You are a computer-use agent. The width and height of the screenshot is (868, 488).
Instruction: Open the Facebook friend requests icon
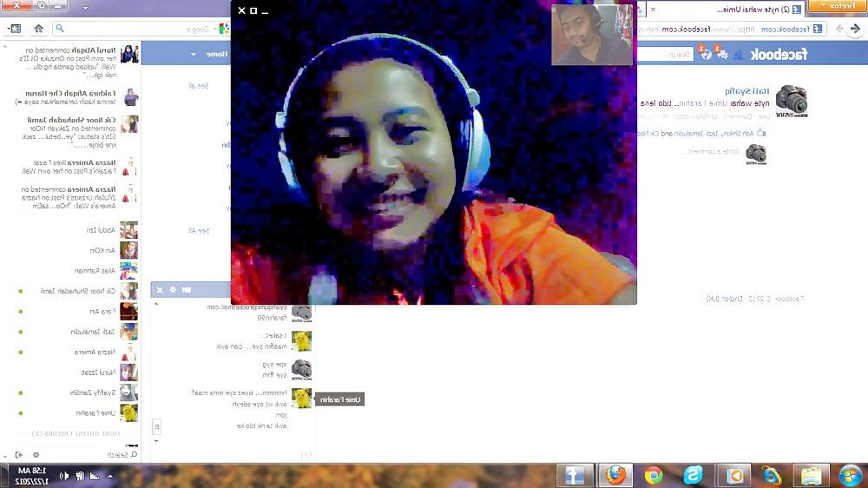click(x=738, y=55)
